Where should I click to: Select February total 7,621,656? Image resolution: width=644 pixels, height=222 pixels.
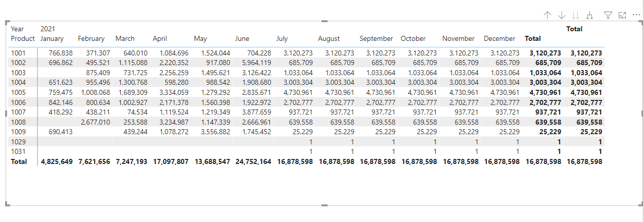95,161
